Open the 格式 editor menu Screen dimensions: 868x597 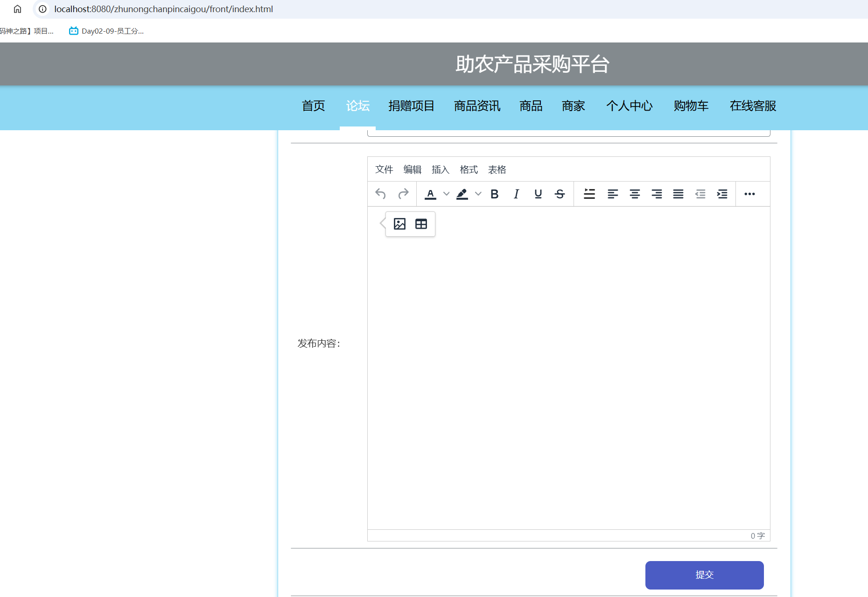click(x=469, y=169)
